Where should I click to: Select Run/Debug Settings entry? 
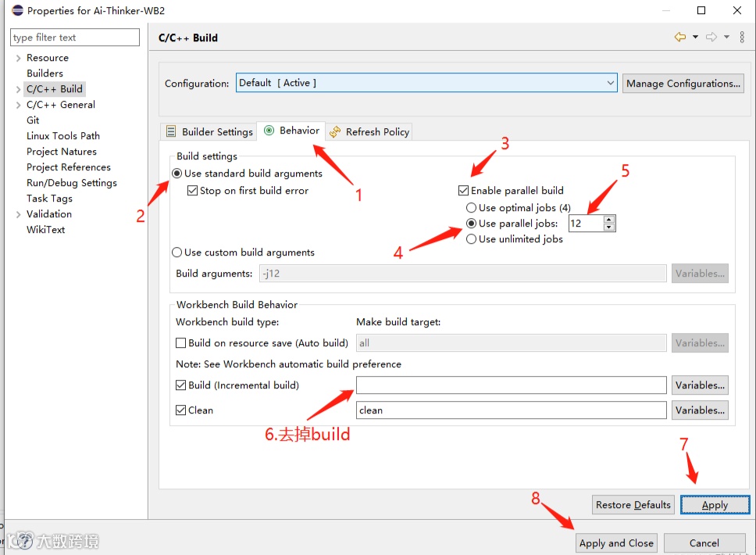click(72, 183)
